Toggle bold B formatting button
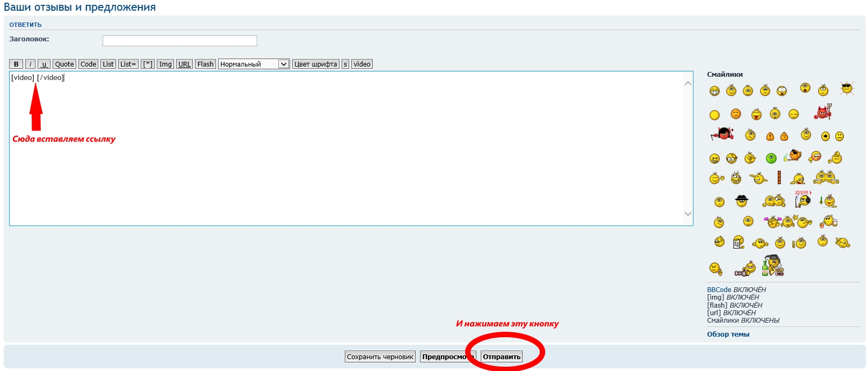This screenshot has width=868, height=371. point(16,64)
